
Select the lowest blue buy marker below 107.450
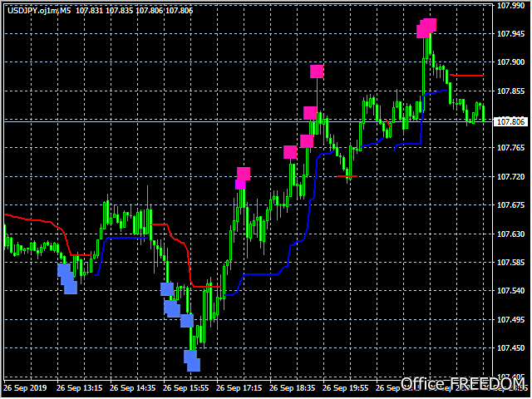pyautogui.click(x=194, y=365)
